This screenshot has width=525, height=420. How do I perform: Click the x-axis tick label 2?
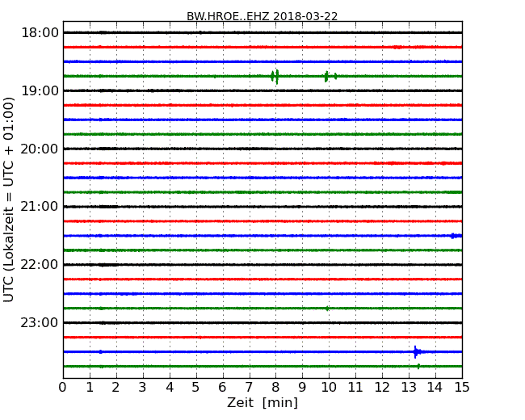click(x=116, y=388)
